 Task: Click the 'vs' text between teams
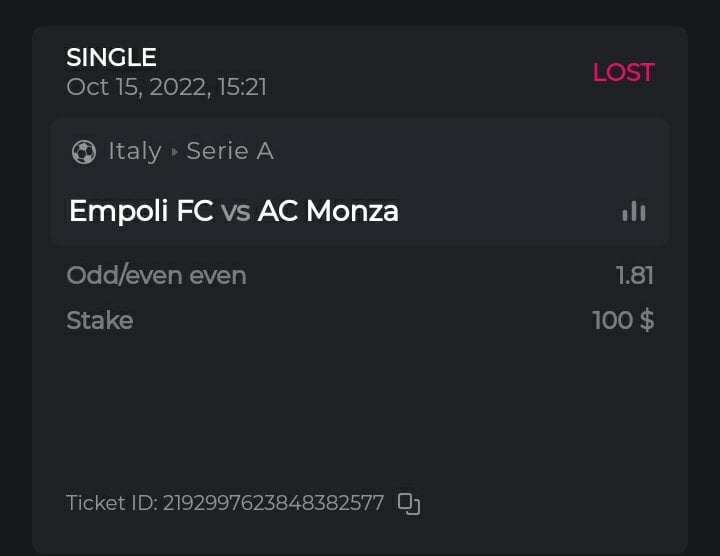[x=235, y=212]
